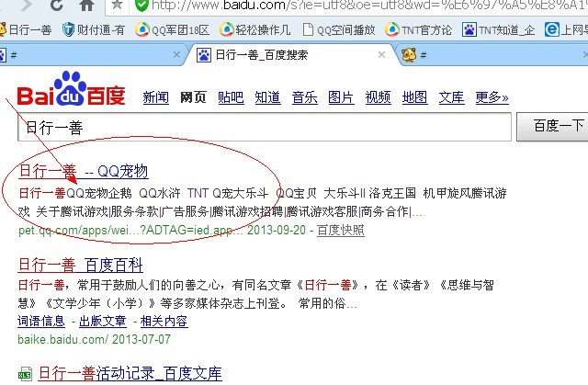Screen dimensions: 588x385
Task: Open the 日行一善 bookmark
Action: 25,29
